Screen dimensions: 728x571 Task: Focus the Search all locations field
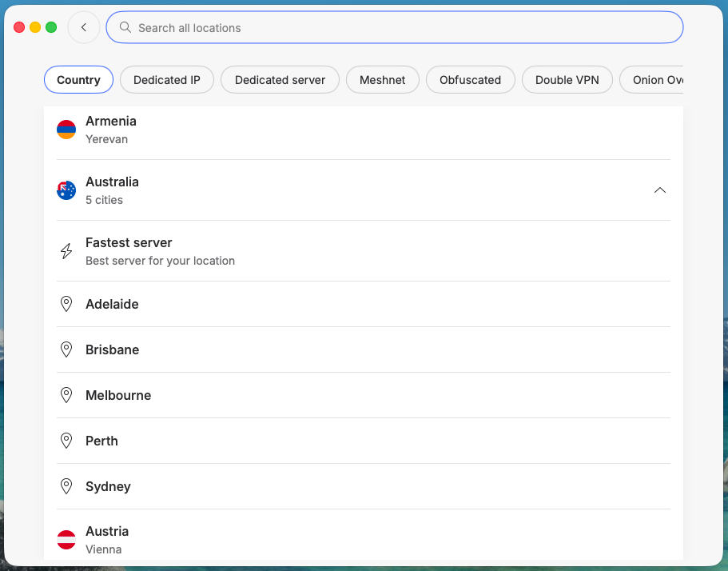(x=395, y=27)
